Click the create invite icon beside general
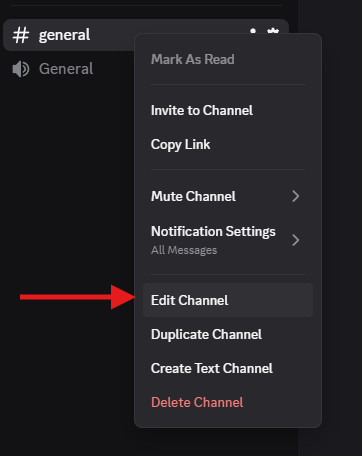Viewport: 362px width, 456px height. pos(253,31)
